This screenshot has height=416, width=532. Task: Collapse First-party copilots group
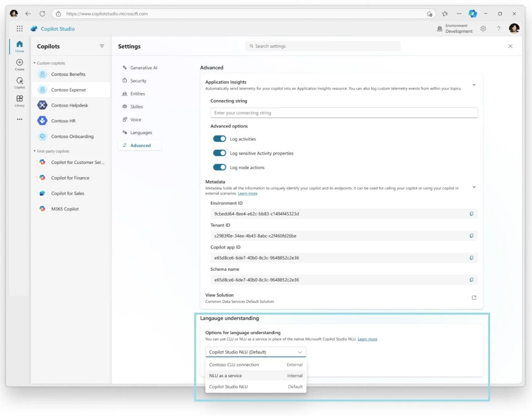point(34,151)
